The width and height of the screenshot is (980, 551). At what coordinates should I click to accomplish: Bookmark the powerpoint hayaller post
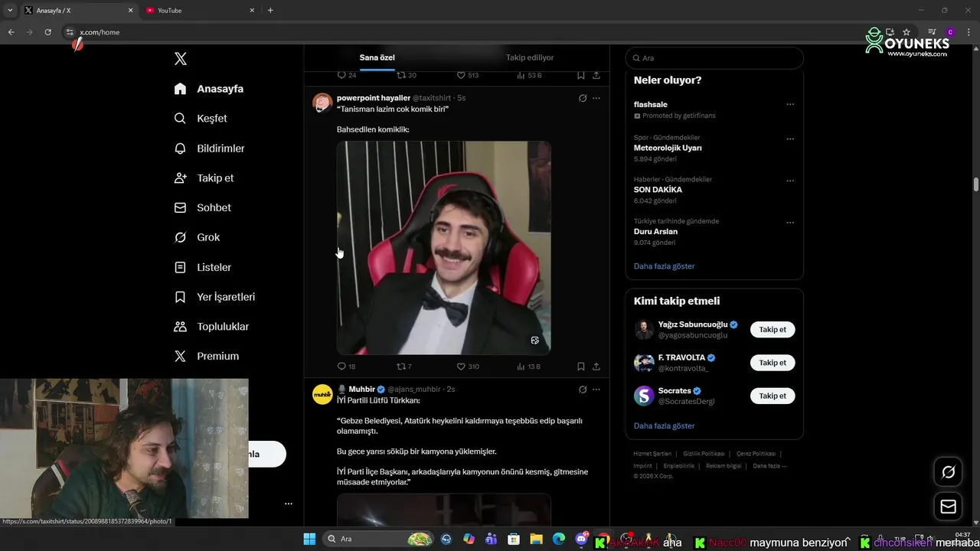581,367
